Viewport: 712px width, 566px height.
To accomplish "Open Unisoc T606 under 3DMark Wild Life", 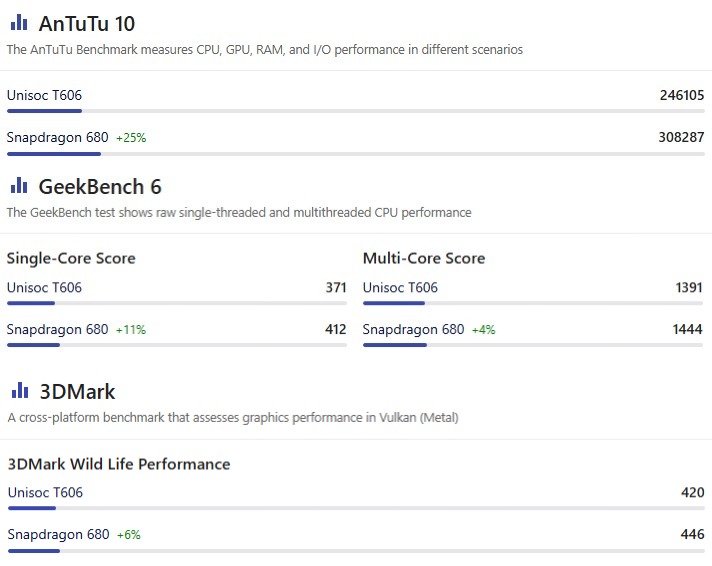I will tap(45, 493).
